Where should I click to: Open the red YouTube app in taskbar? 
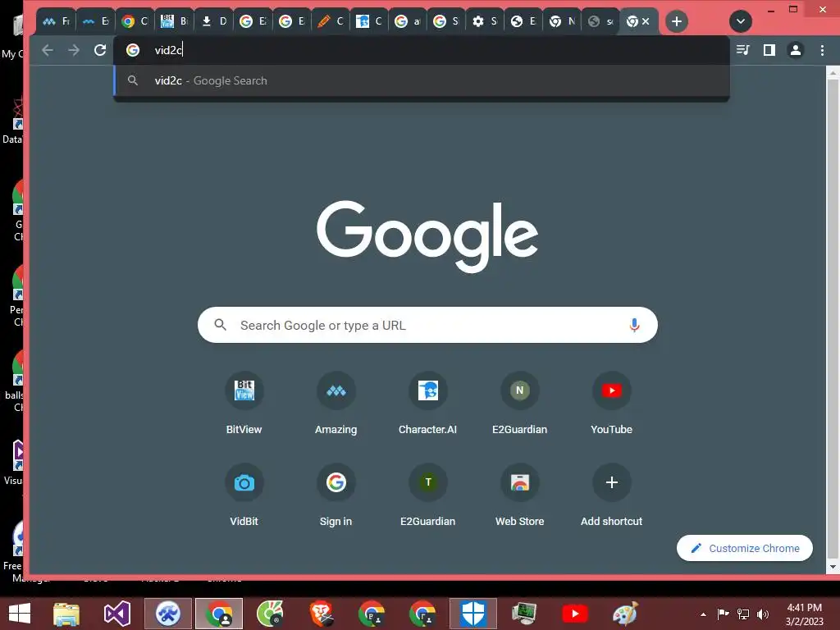click(575, 614)
